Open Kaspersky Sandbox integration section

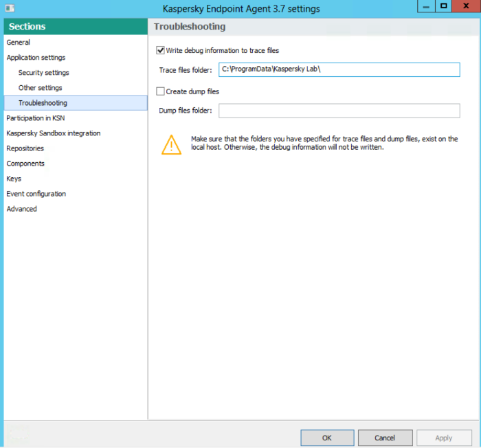point(54,133)
